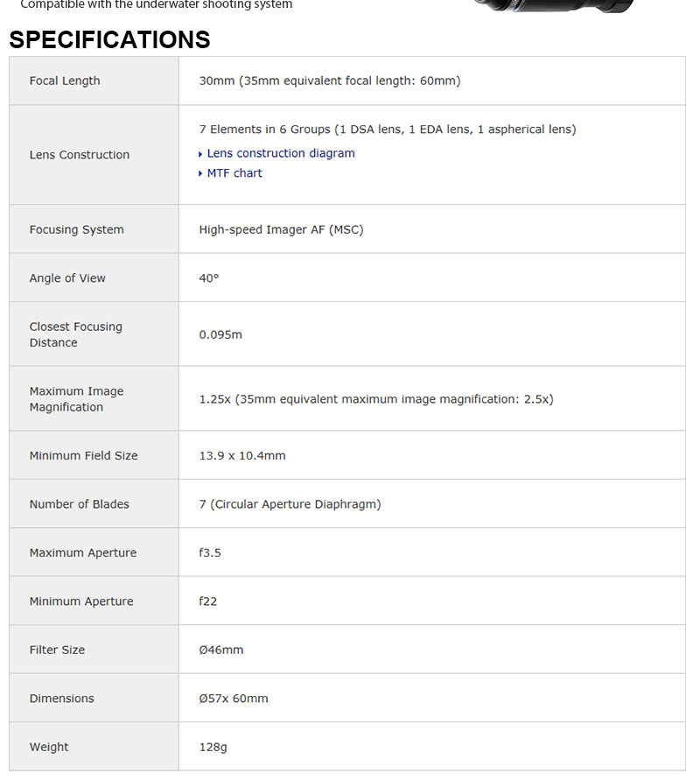Click arrow bullet beside MTF chart
700x780 pixels.
click(200, 174)
